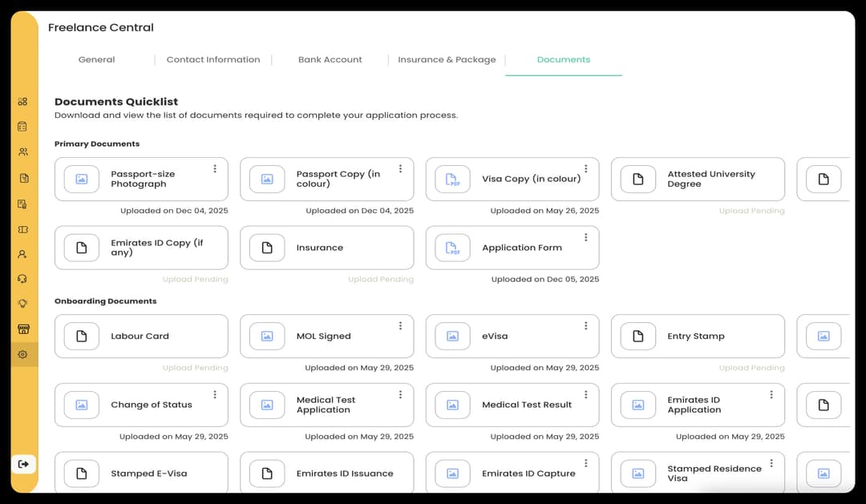Click the lightbulb icon in sidebar

point(22,304)
